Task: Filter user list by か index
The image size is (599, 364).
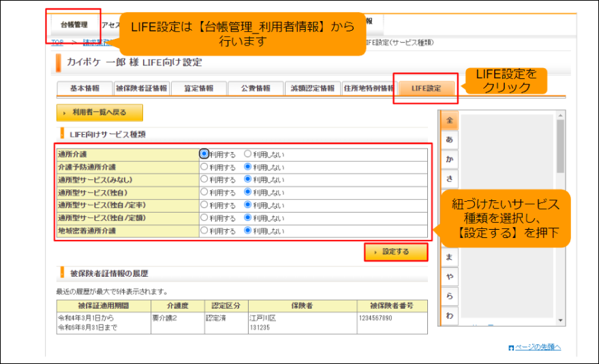Action: (x=450, y=159)
